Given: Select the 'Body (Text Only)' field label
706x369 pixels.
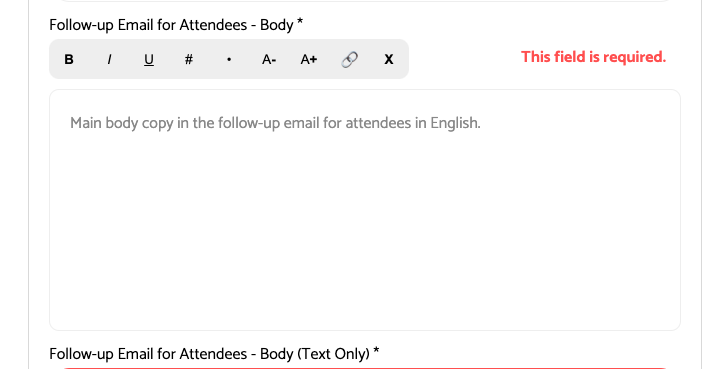Looking at the screenshot, I should pyautogui.click(x=214, y=354).
